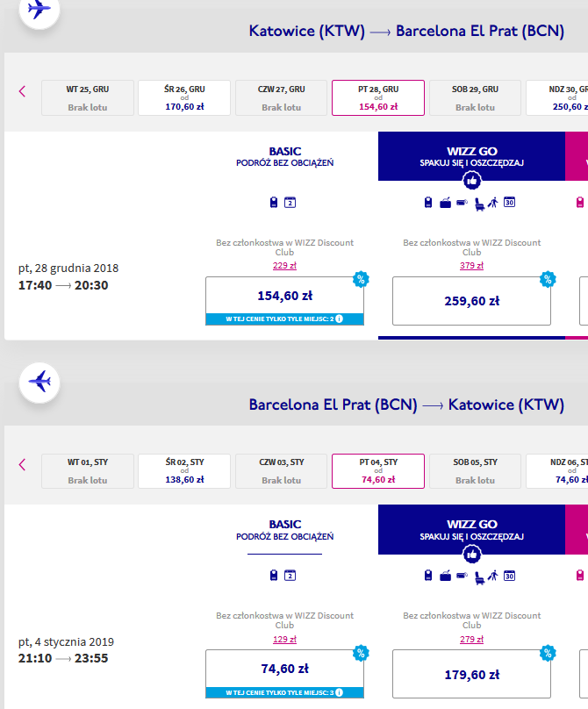Click the returning airplane icon for Barcelona flight
The height and width of the screenshot is (709, 588).
[x=39, y=383]
